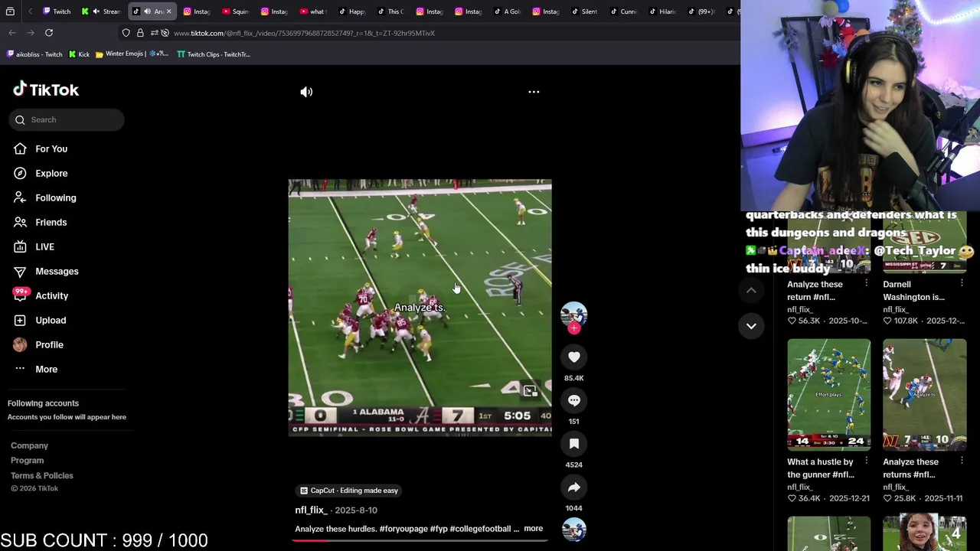Click options dots on What a hustle video

pyautogui.click(x=866, y=461)
